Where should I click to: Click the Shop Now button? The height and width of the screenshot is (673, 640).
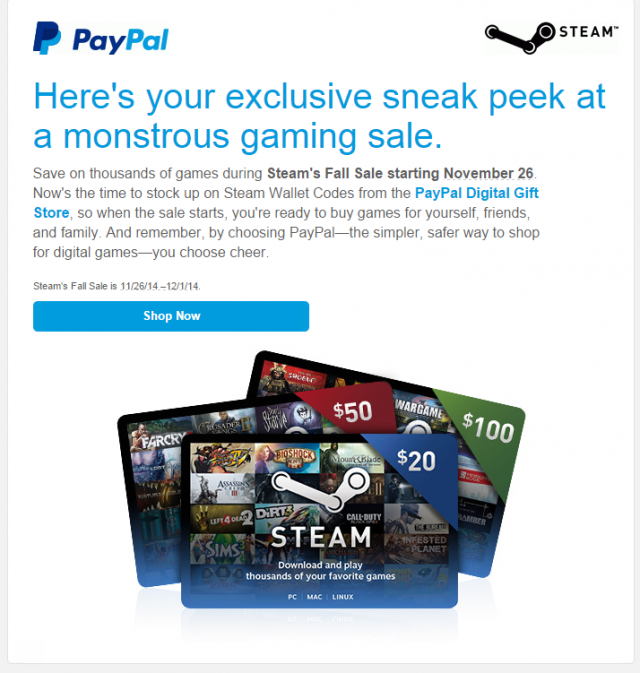pyautogui.click(x=171, y=316)
